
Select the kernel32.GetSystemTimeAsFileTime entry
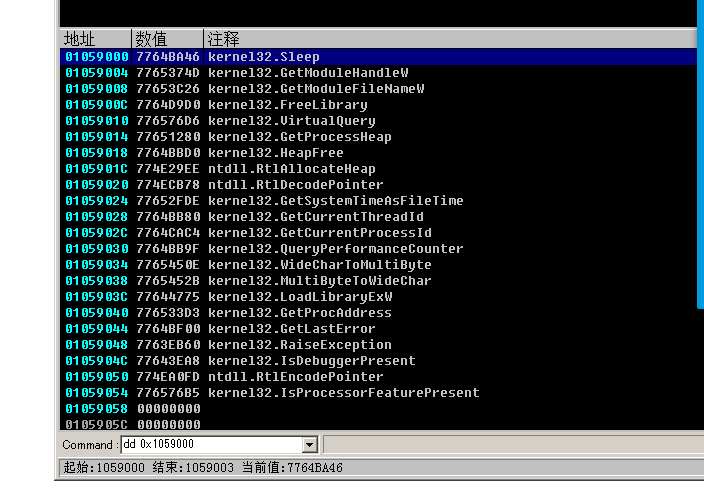click(x=335, y=201)
